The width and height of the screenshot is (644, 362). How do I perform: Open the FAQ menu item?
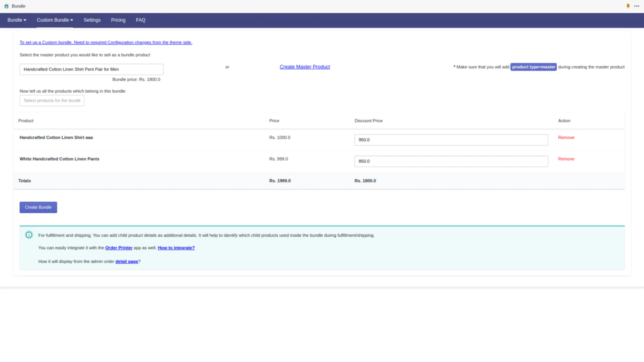pyautogui.click(x=140, y=20)
